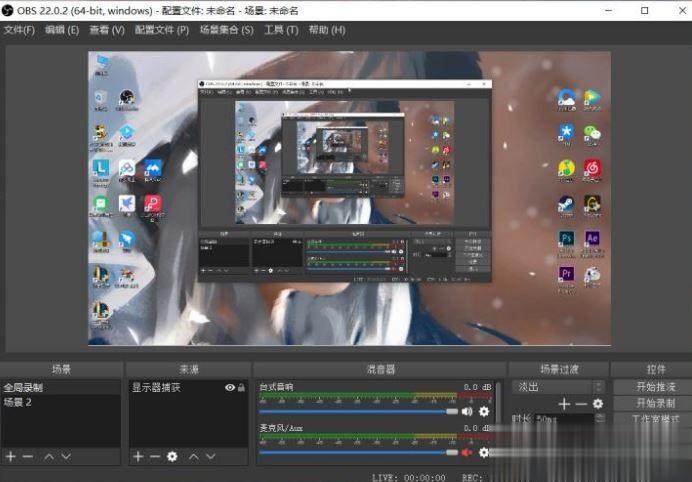Open settings gear for 麦克风/Aux mixer channel
This screenshot has width=692, height=482.
click(484, 452)
